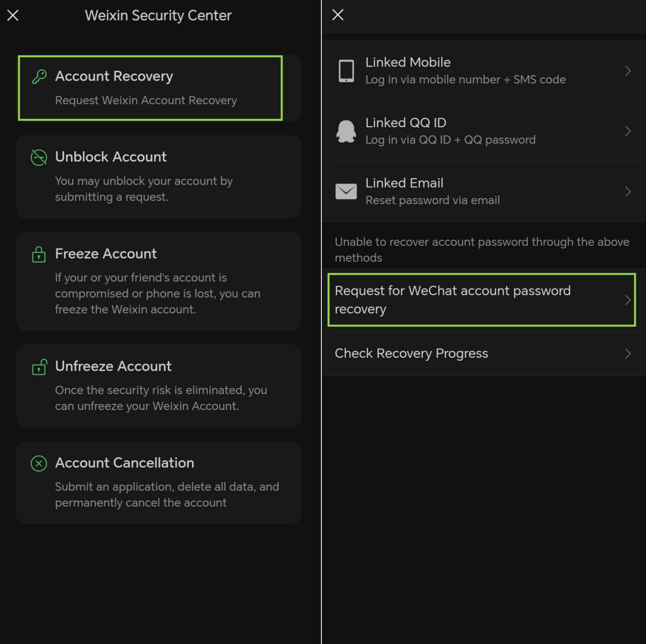The height and width of the screenshot is (644, 646).
Task: Open the Unblock Account heading
Action: 111,157
